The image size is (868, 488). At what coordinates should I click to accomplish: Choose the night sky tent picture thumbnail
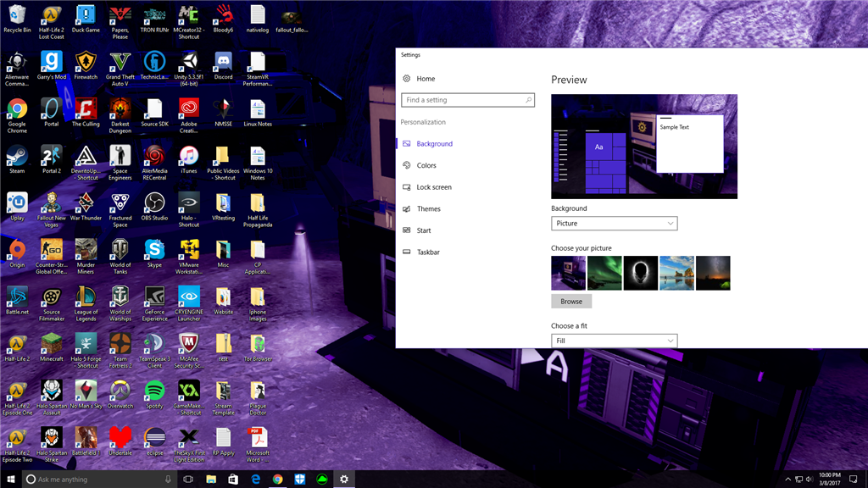(x=713, y=273)
